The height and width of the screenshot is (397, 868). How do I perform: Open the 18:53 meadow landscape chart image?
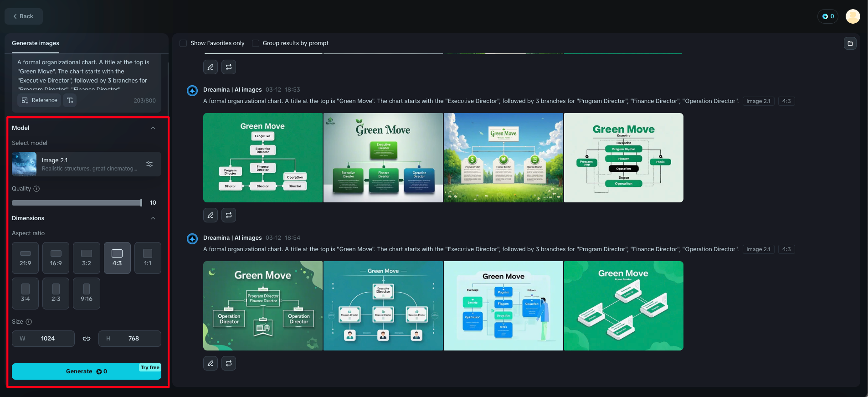[x=503, y=158]
